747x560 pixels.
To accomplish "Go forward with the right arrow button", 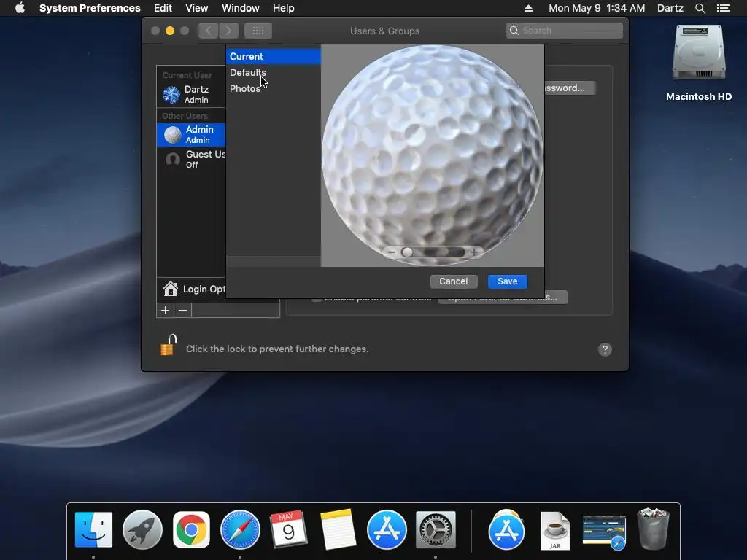I will pyautogui.click(x=228, y=31).
